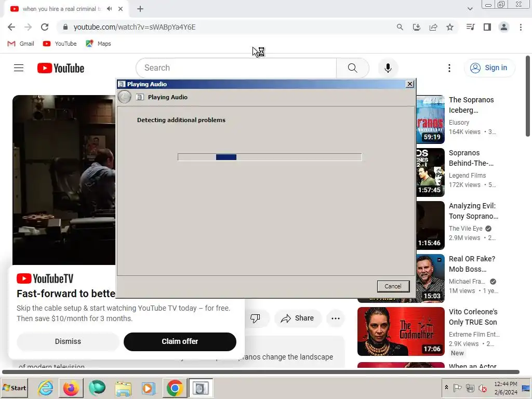Switch to Chrome on the taskbar
This screenshot has width=532, height=399.
(175, 388)
